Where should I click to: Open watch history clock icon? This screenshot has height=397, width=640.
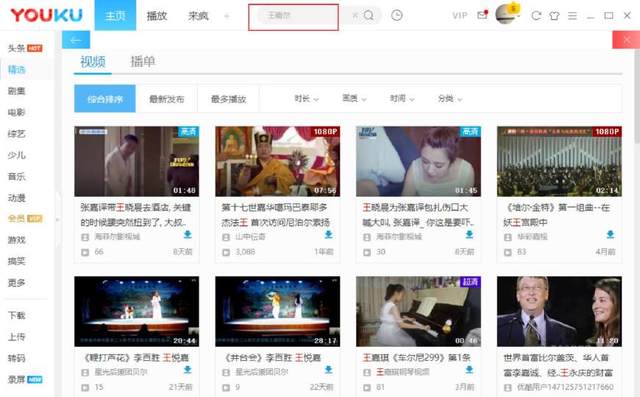click(397, 15)
